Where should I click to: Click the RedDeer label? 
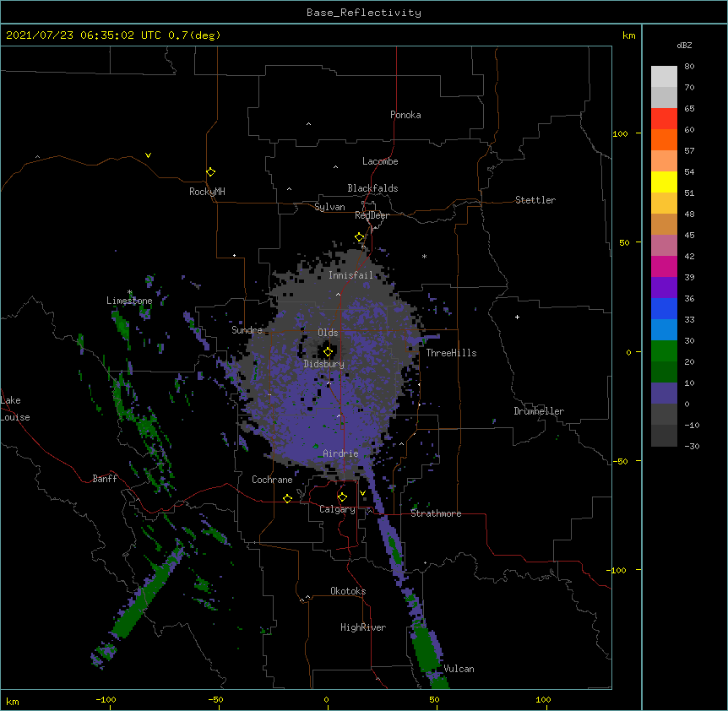[x=372, y=215]
